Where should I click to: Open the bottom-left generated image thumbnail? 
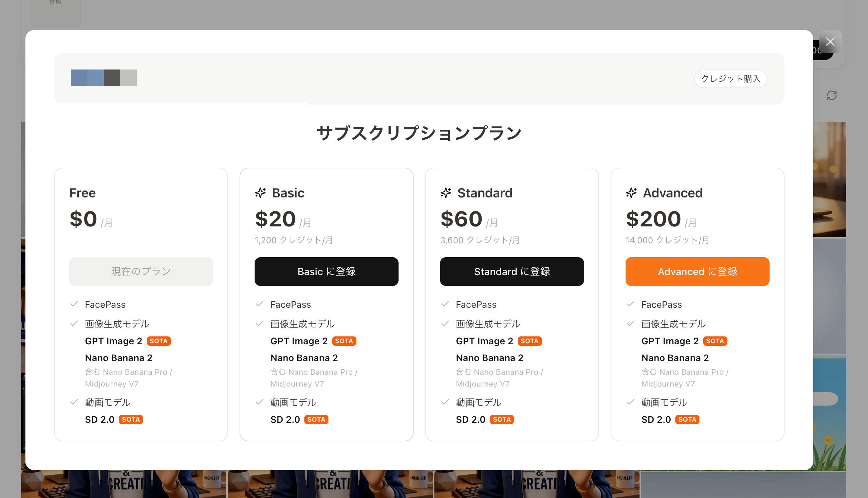point(124,484)
